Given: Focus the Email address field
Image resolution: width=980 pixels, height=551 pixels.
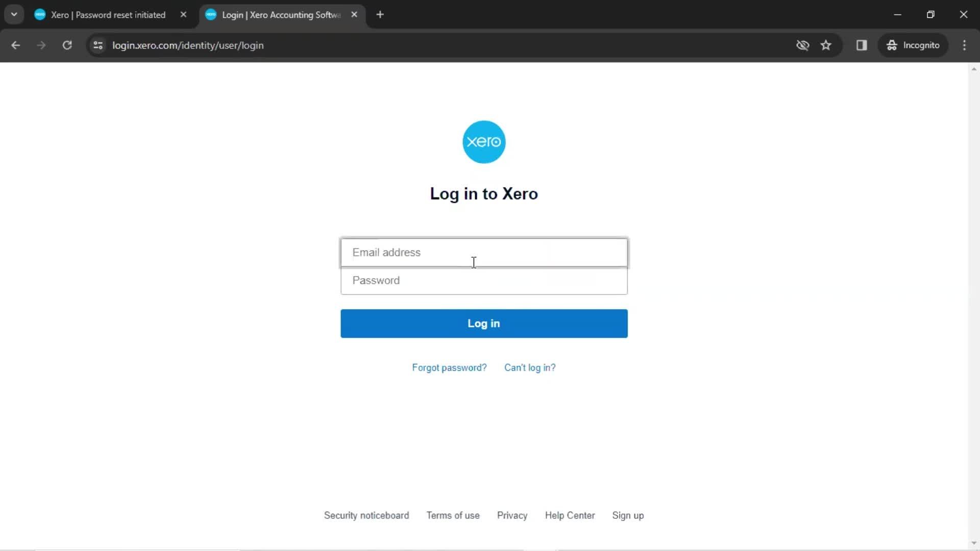Looking at the screenshot, I should pyautogui.click(x=484, y=253).
